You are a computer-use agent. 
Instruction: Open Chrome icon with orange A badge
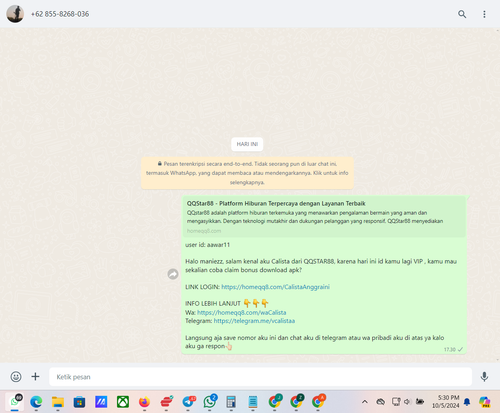(318, 401)
